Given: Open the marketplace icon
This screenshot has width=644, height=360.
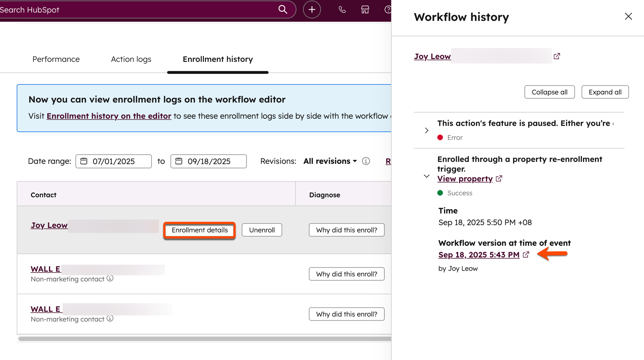Looking at the screenshot, I should (365, 9).
